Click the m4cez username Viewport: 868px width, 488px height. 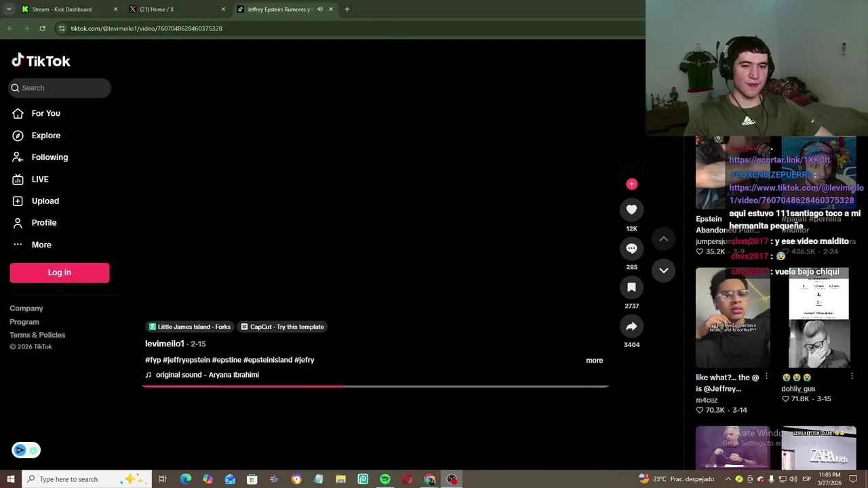click(707, 400)
